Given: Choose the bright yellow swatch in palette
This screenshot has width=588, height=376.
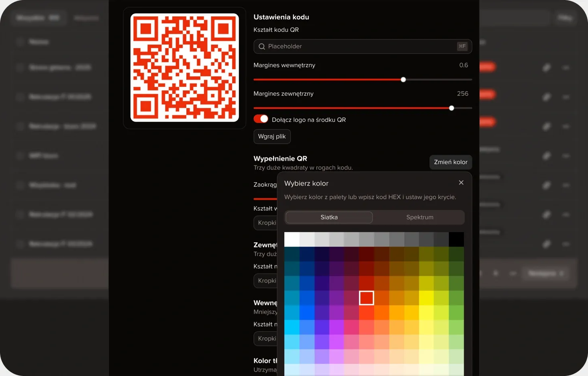Looking at the screenshot, I should (x=426, y=298).
